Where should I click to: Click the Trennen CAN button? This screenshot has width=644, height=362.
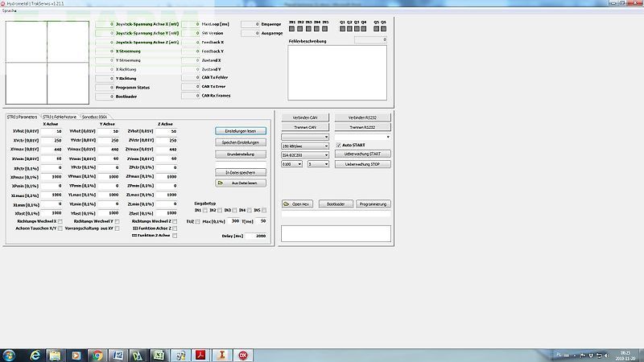tap(305, 127)
